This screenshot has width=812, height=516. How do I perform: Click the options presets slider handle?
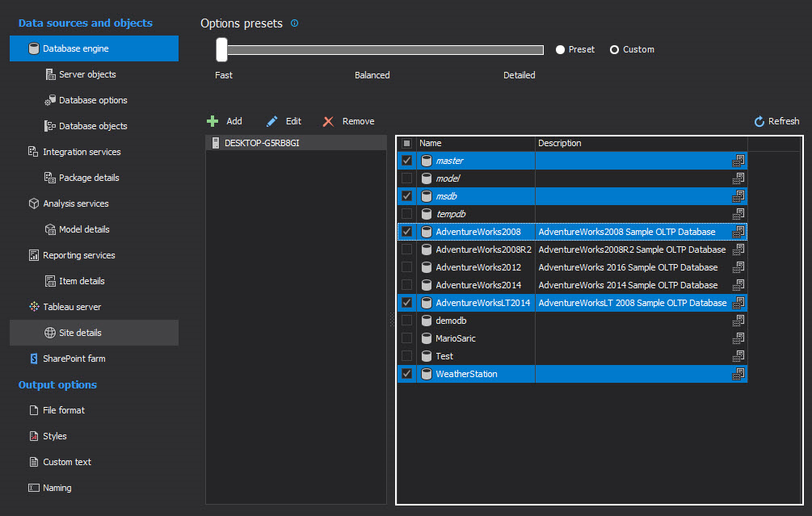[221, 50]
